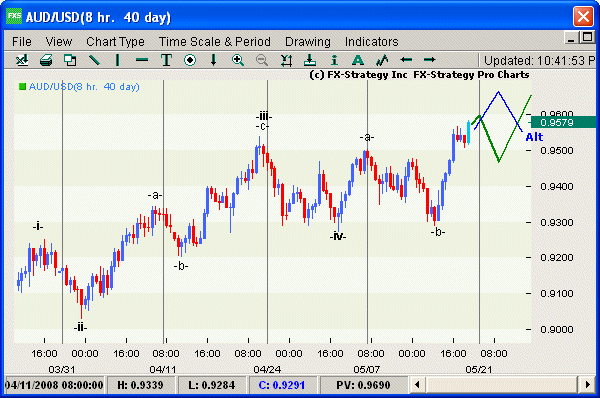Click the copy window icon

tap(70, 60)
